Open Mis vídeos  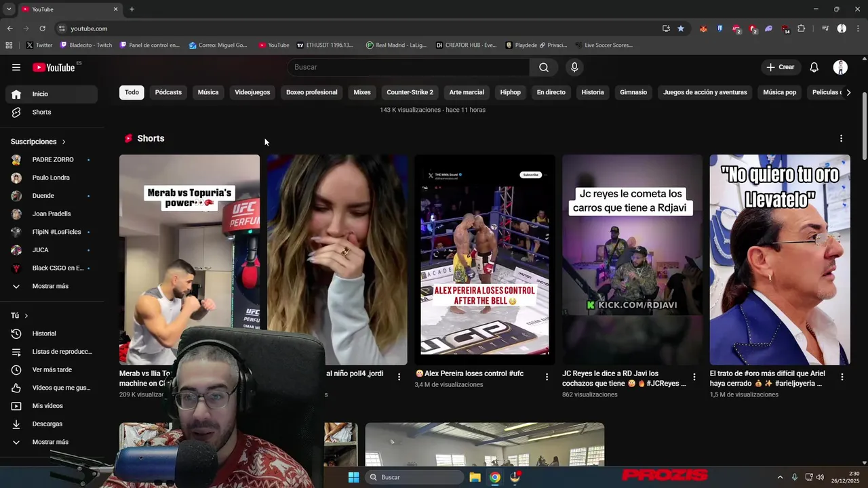click(52, 406)
